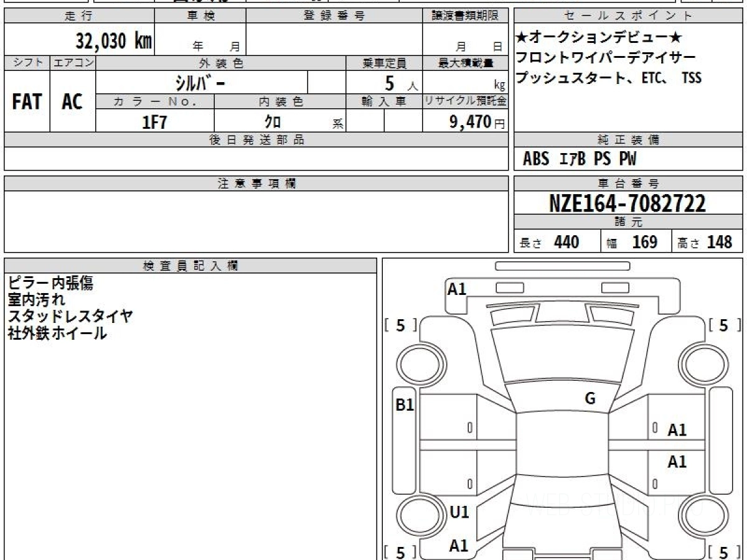The height and width of the screenshot is (560, 747).
Task: Click the top-right [ 5 ] tire rating
Action: tap(724, 325)
